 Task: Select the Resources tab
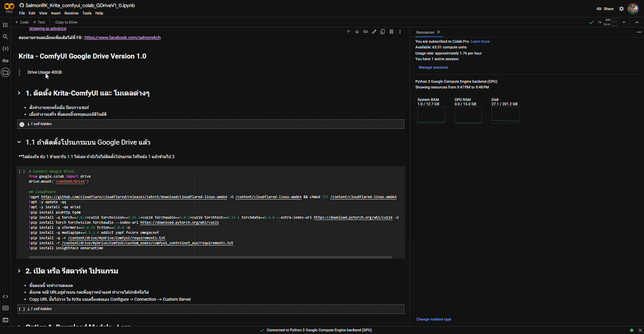[425, 32]
